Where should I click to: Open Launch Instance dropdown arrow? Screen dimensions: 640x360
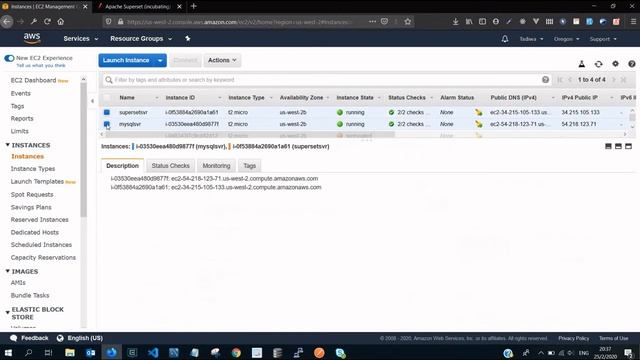click(160, 60)
